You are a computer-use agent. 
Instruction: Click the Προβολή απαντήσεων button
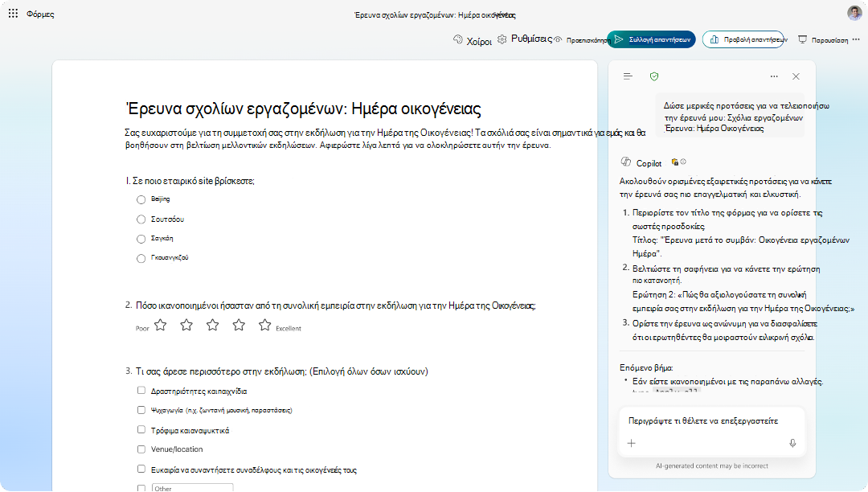click(743, 39)
